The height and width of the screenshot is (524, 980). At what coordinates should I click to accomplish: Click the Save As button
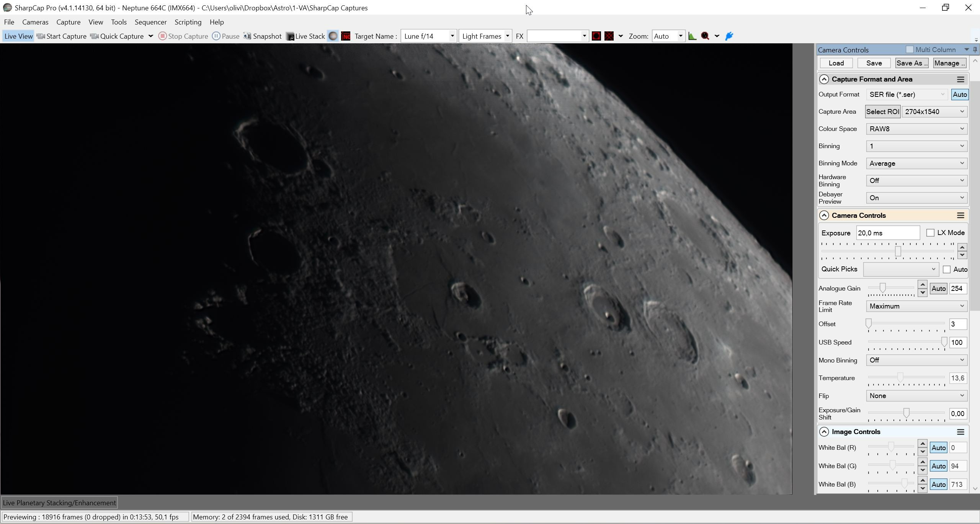coord(911,63)
